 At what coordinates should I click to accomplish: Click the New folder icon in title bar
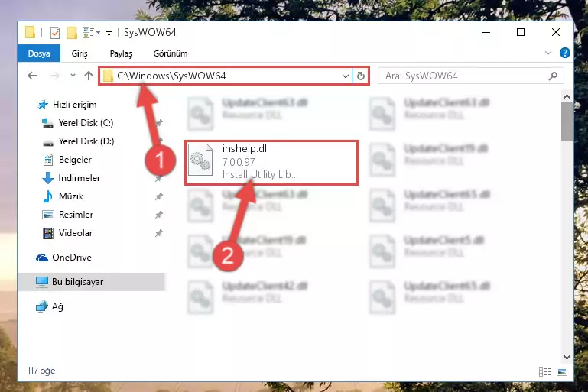(x=72, y=33)
